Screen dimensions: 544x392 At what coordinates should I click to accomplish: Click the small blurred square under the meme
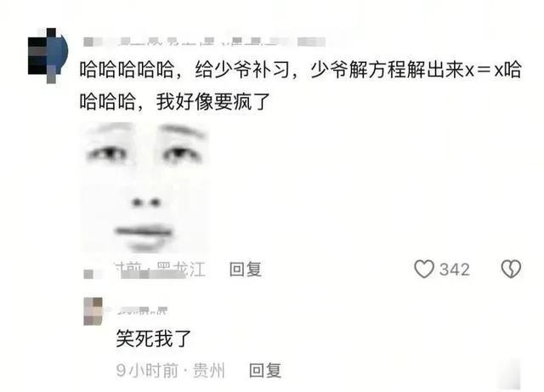click(88, 274)
